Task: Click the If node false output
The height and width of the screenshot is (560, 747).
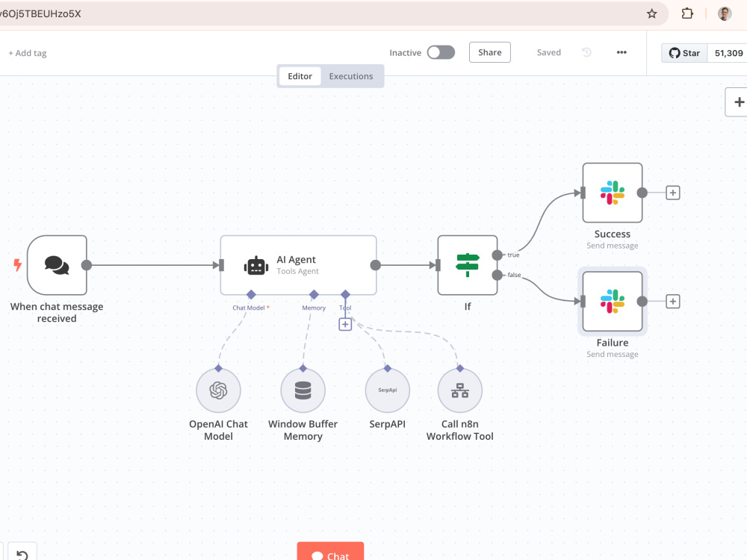Action: point(497,276)
